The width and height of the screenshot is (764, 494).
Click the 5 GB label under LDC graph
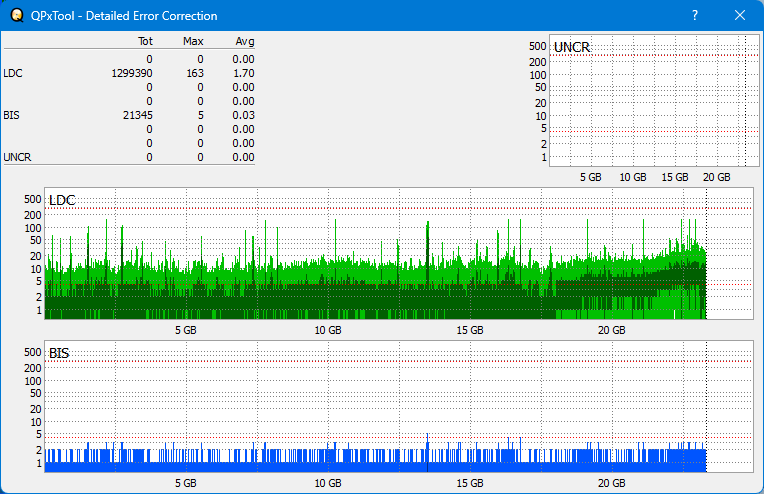click(186, 330)
